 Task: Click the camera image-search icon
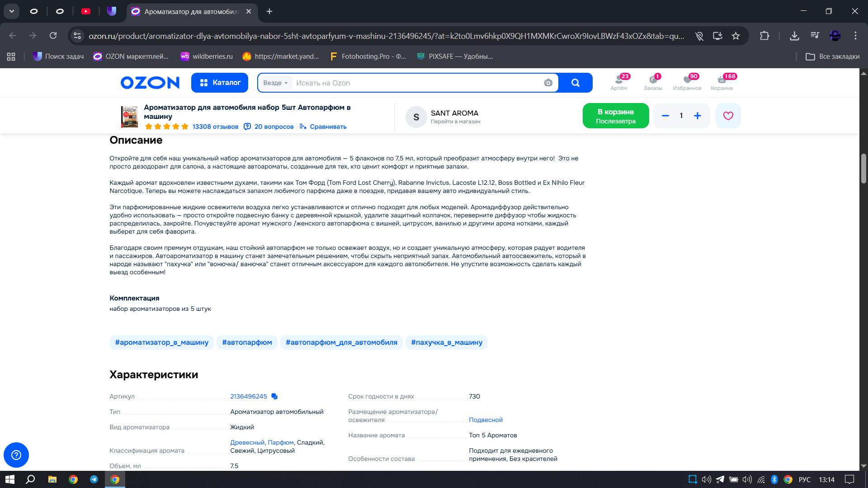548,83
